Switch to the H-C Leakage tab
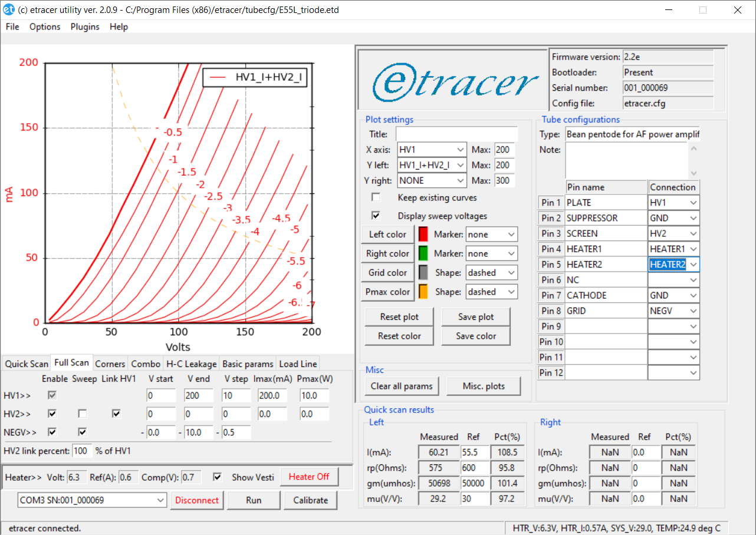This screenshot has width=756, height=535. pos(192,364)
